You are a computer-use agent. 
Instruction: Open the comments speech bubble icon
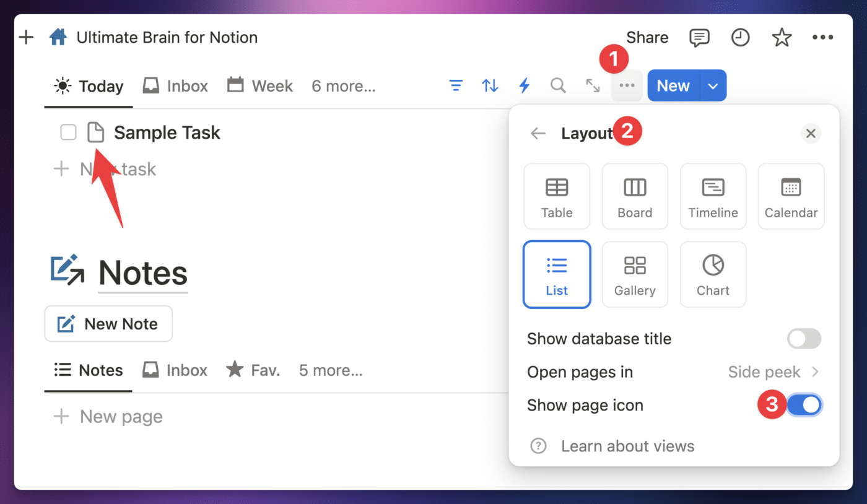699,37
